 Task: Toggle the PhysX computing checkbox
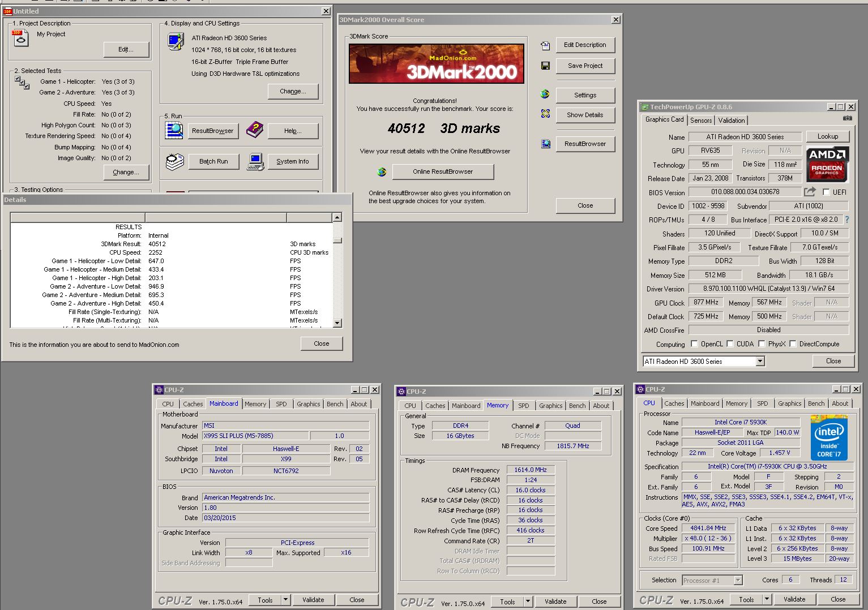762,344
